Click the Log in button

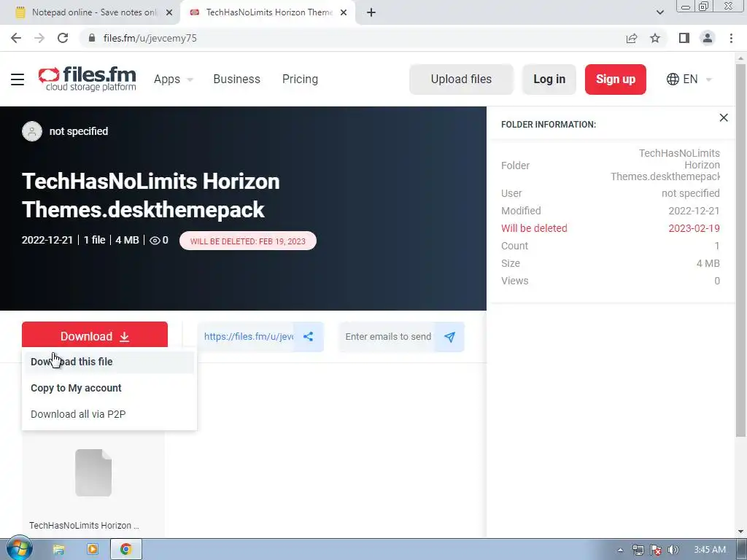(x=549, y=79)
